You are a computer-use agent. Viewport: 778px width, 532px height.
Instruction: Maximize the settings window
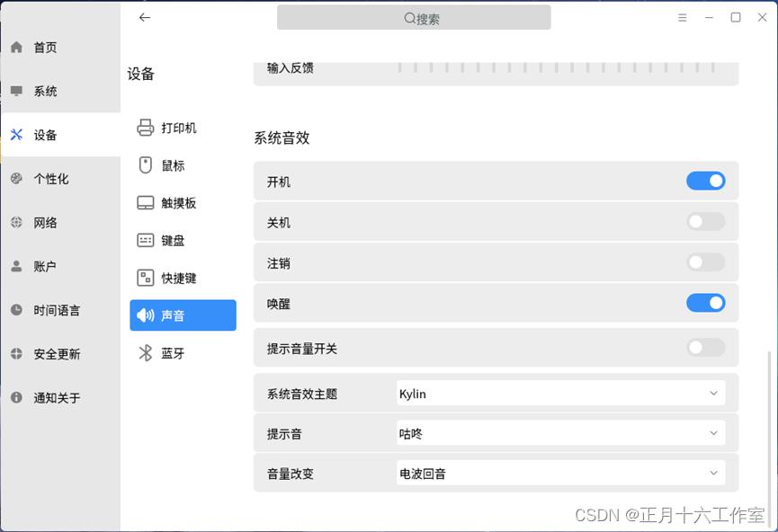[x=736, y=17]
